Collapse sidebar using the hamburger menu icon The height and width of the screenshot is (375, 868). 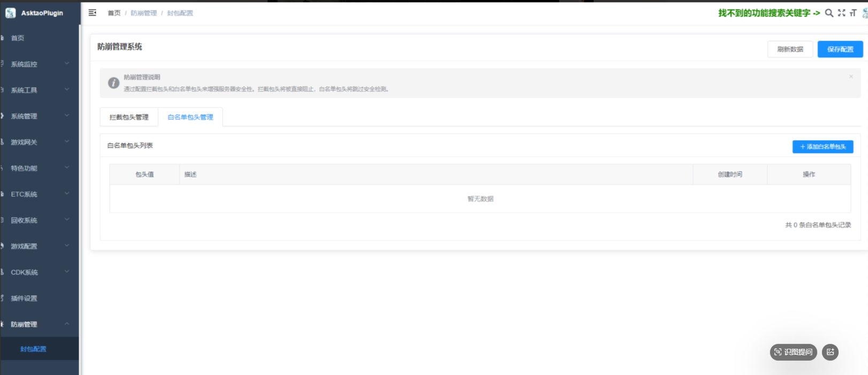pyautogui.click(x=92, y=13)
